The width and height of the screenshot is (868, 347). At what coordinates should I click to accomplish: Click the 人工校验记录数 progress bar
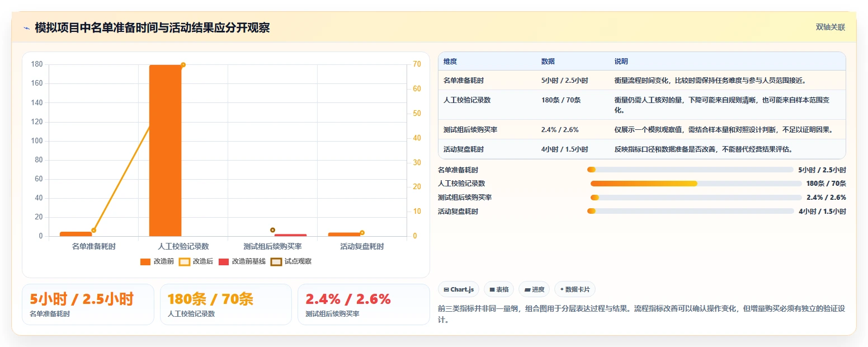pos(696,184)
